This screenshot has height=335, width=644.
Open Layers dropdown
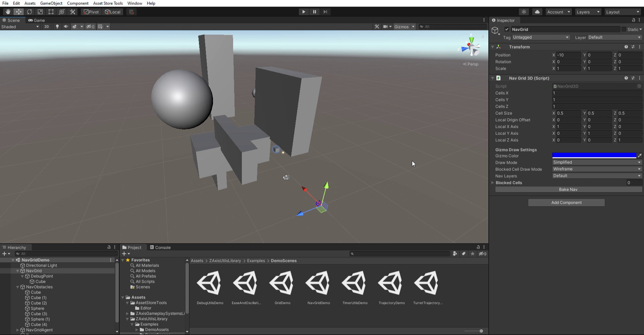(x=588, y=12)
